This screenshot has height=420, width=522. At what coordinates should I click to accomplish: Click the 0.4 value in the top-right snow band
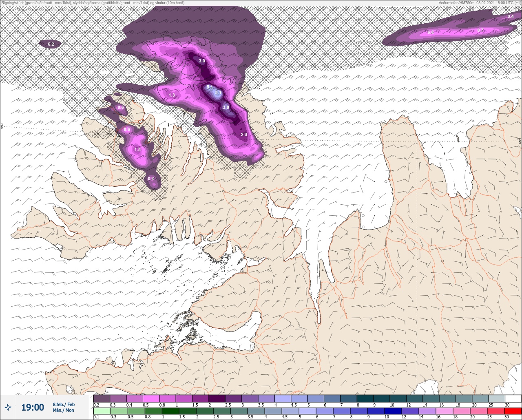click(x=511, y=16)
